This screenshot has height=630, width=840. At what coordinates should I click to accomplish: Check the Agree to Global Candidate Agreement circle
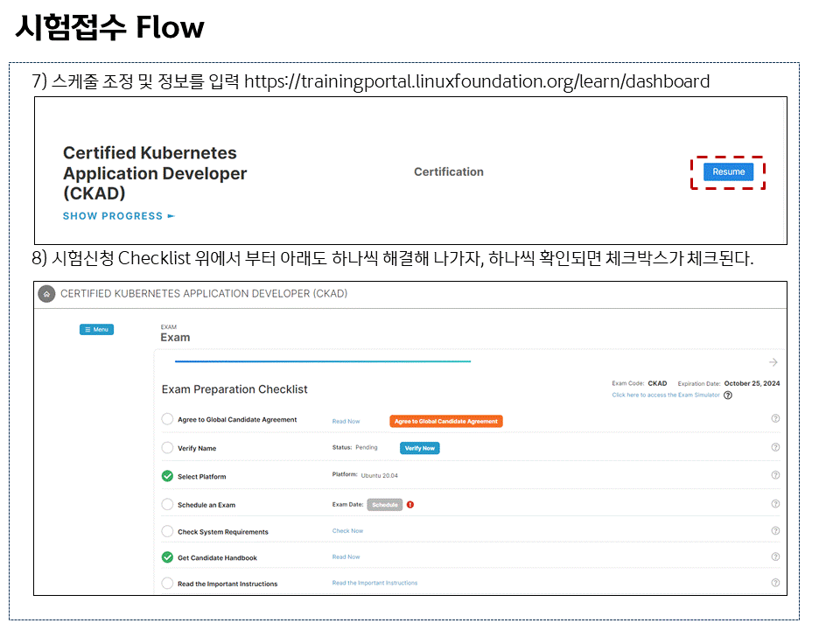[x=167, y=419]
